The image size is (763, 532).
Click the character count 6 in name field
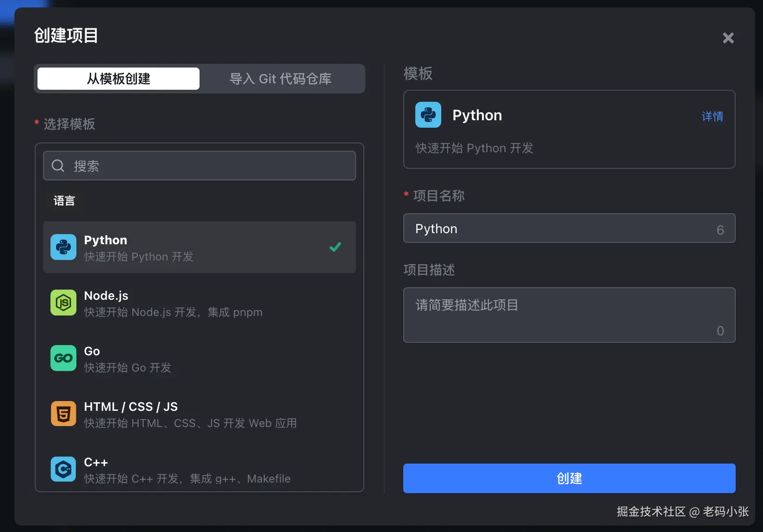click(720, 230)
